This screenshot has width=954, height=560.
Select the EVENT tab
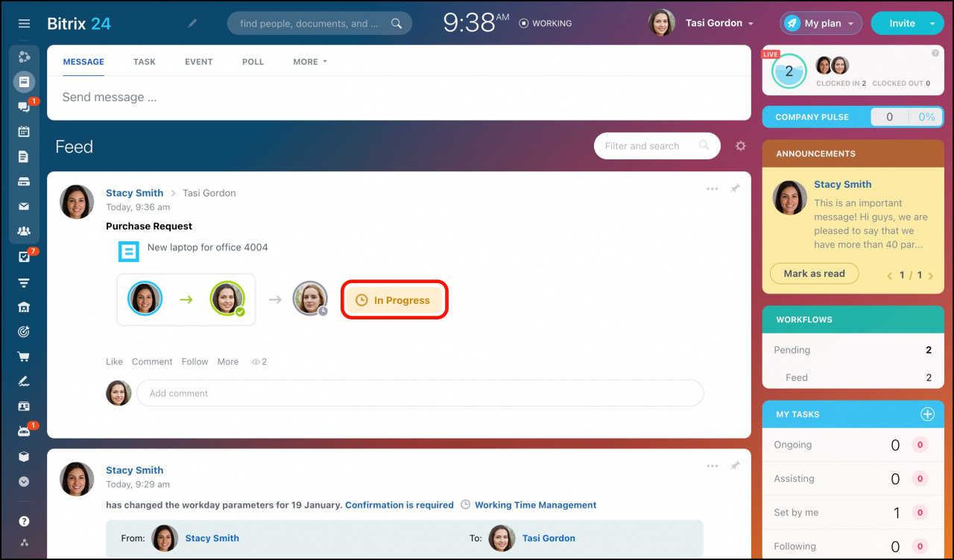click(199, 62)
